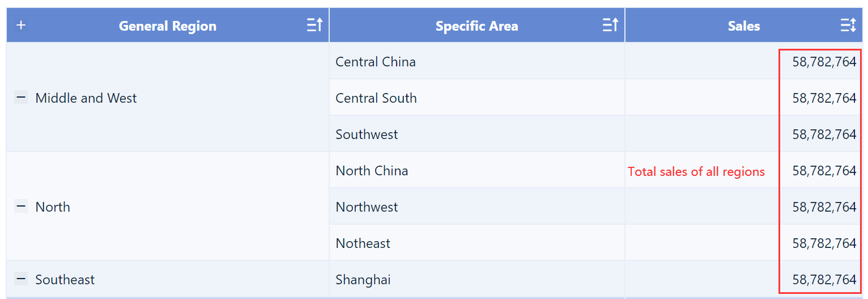Click the Central China cell
Viewport: 868px width, 299px height.
coord(376,62)
